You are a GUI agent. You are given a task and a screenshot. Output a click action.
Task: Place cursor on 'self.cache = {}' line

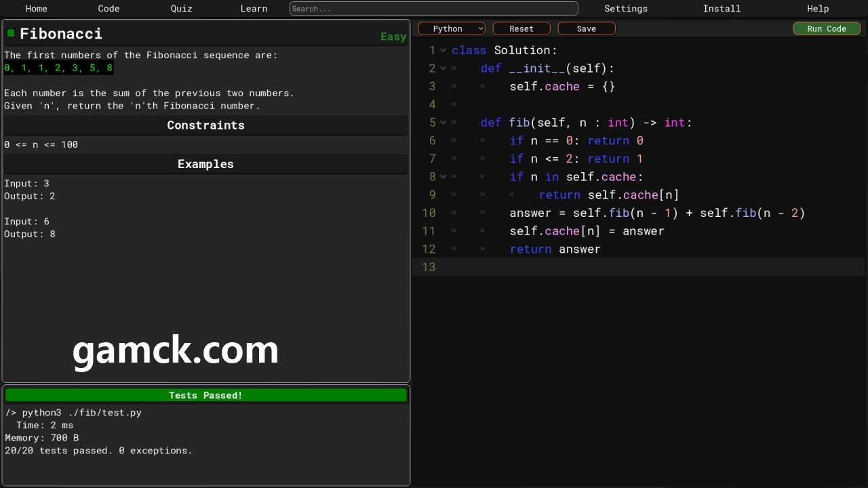(x=562, y=86)
